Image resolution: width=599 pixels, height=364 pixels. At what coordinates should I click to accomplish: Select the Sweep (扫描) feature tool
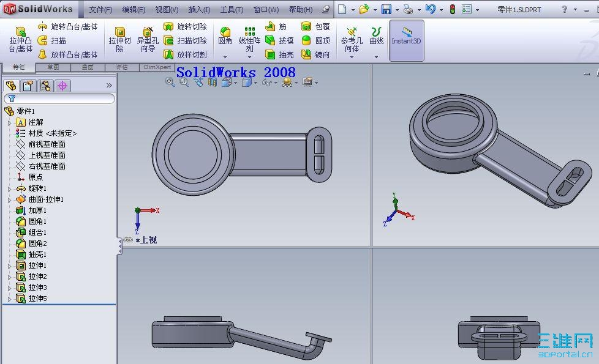coord(52,40)
